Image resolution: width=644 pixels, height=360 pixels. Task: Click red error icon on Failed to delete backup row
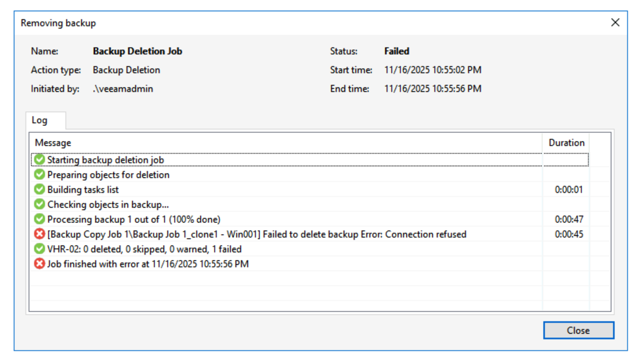(39, 234)
